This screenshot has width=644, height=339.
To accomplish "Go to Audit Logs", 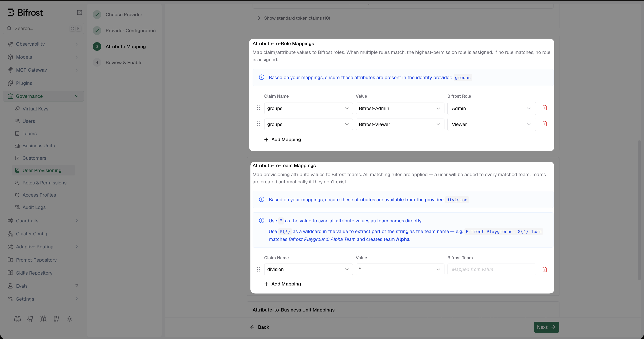I will click(43, 207).
